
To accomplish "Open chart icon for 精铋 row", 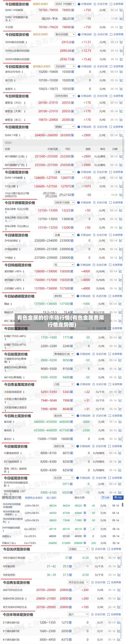I will point(120,304).
